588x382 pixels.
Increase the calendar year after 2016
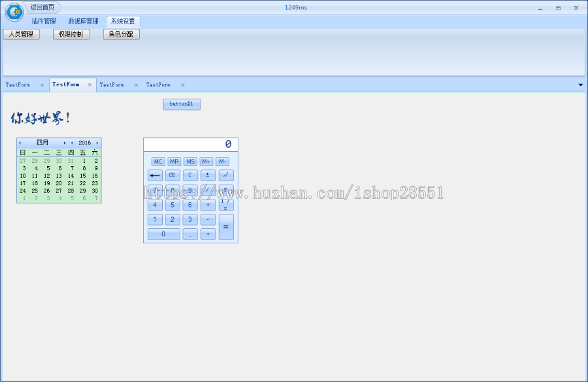97,143
